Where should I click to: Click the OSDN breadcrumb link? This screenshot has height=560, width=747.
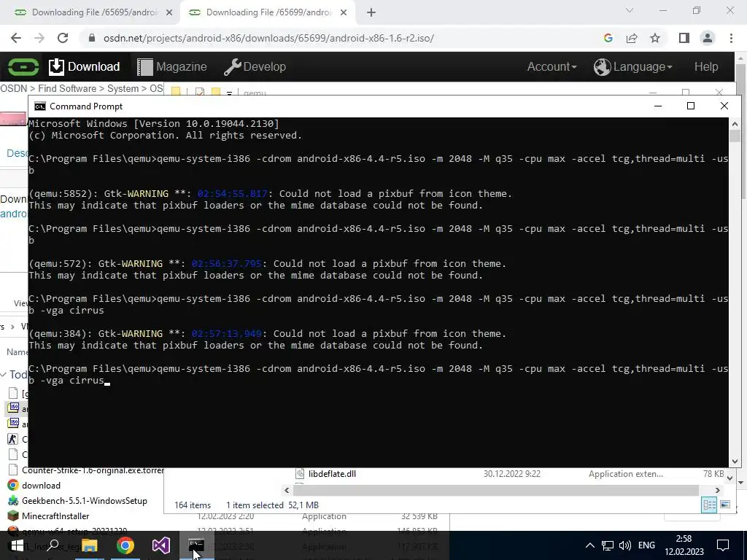[x=13, y=88]
